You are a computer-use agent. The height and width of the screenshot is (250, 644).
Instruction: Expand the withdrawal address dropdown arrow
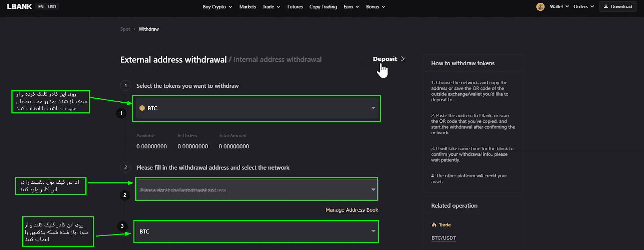coord(373,189)
